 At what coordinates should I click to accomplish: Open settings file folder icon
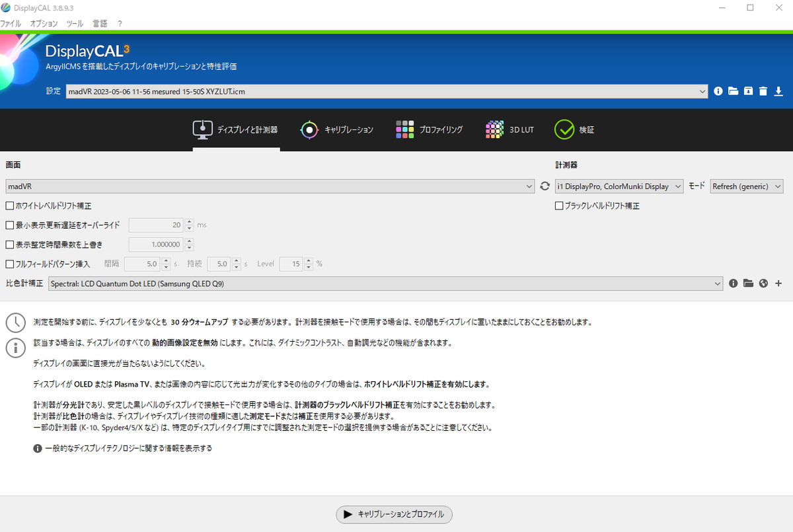point(733,91)
